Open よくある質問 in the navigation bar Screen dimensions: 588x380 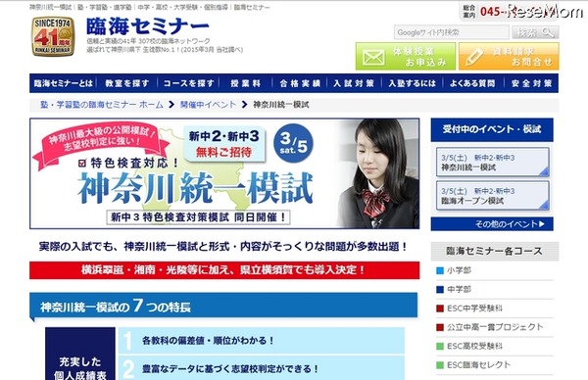473,83
